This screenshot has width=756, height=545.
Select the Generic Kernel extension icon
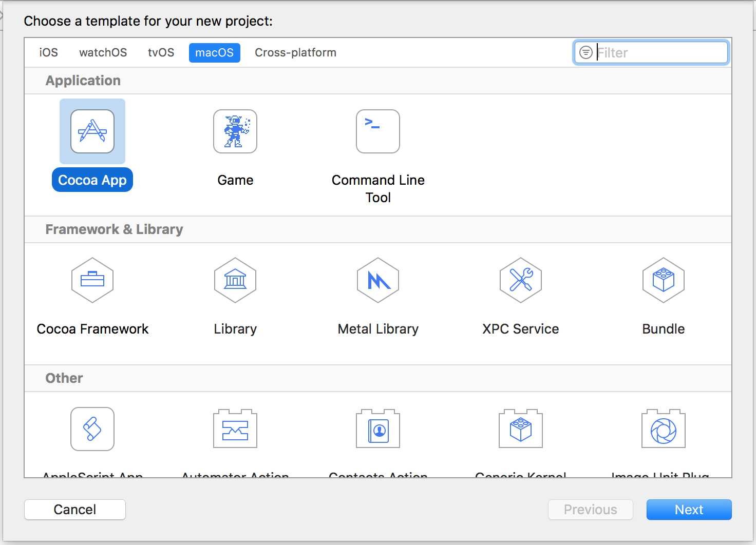521,429
